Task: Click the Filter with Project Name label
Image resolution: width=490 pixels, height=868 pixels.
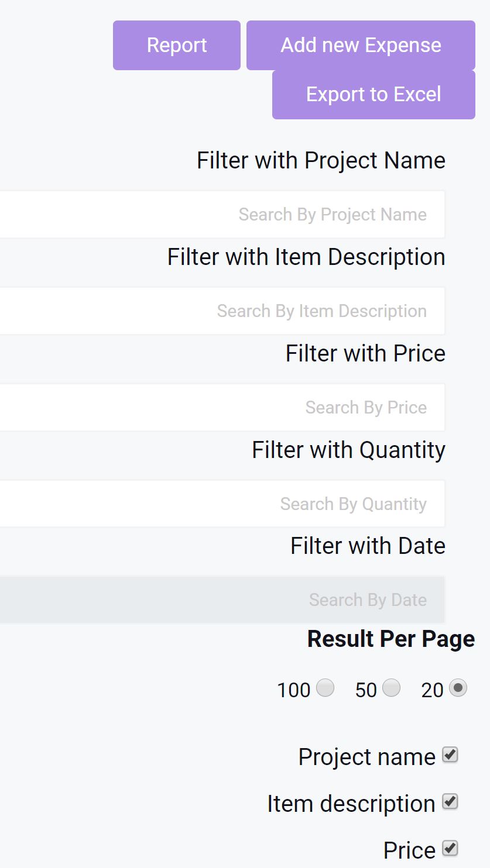Action: pyautogui.click(x=321, y=160)
